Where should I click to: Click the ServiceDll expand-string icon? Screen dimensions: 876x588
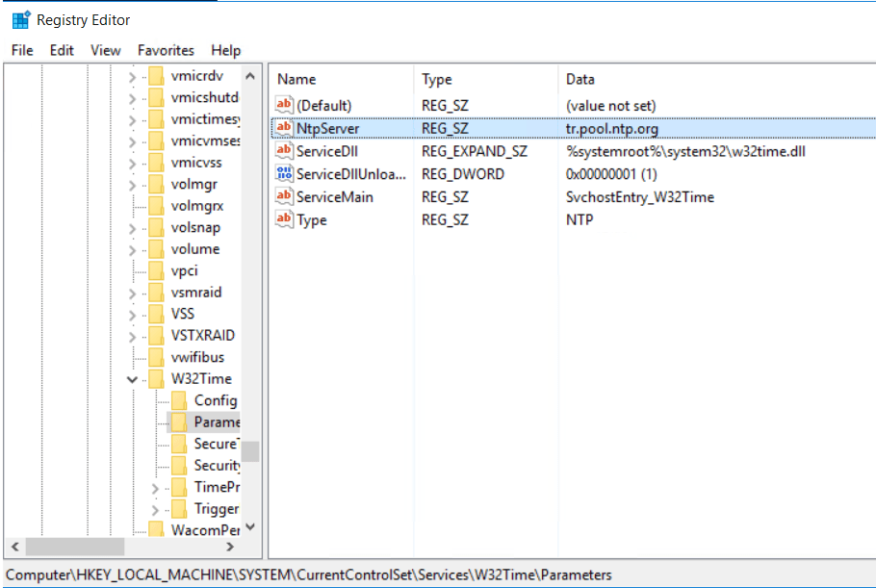[x=284, y=151]
